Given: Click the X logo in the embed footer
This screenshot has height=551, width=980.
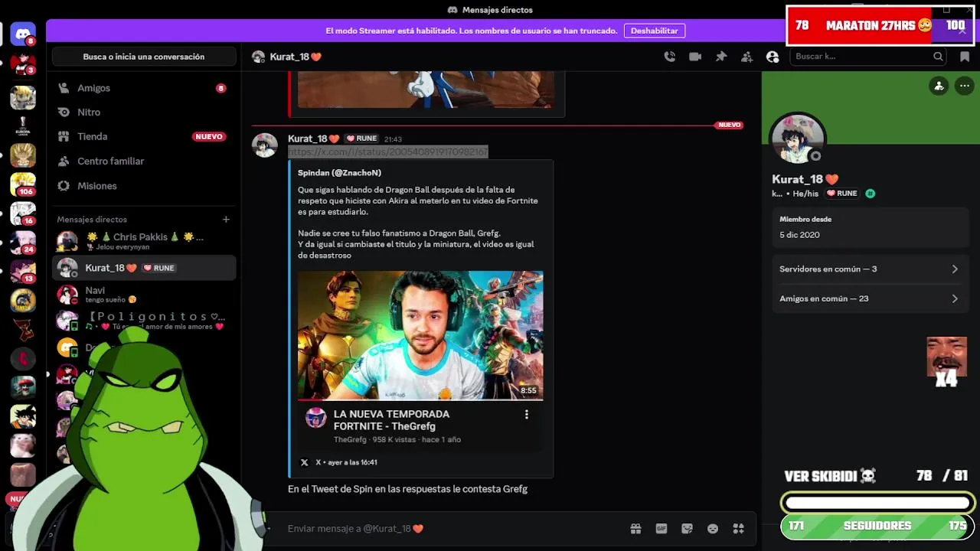Looking at the screenshot, I should coord(304,462).
